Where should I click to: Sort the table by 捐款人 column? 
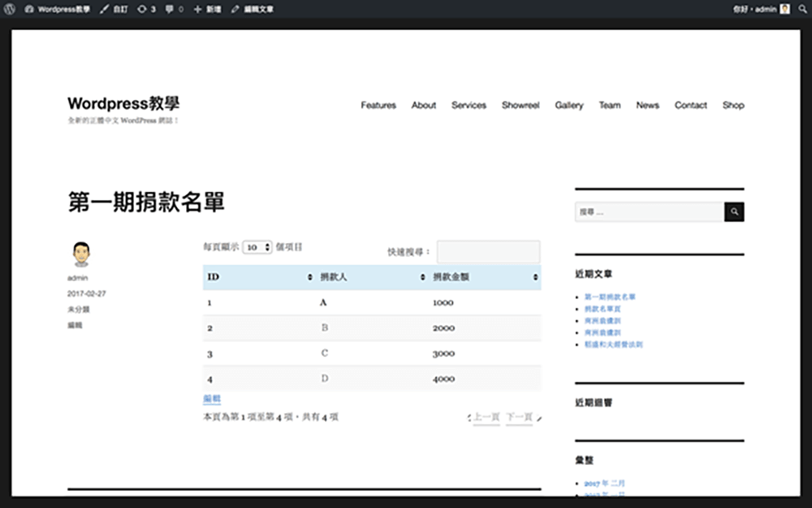[373, 277]
